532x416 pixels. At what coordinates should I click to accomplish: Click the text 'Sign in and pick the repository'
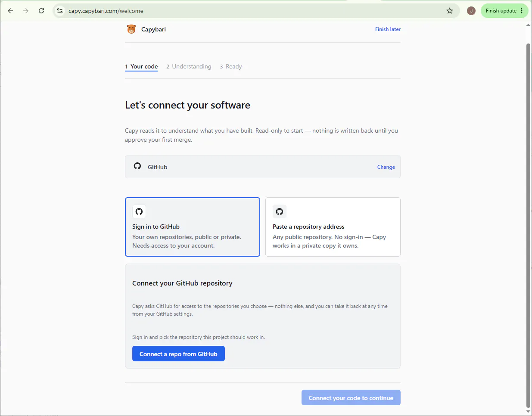tap(199, 337)
